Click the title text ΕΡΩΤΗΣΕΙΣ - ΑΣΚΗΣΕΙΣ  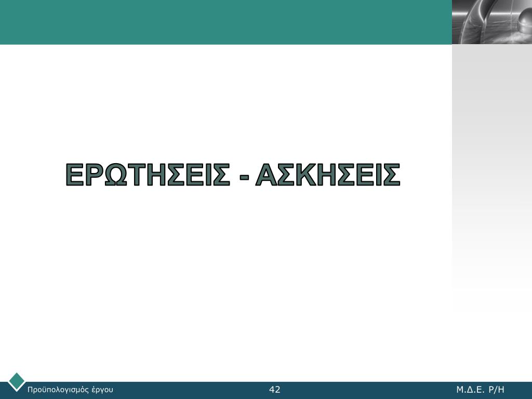click(233, 175)
